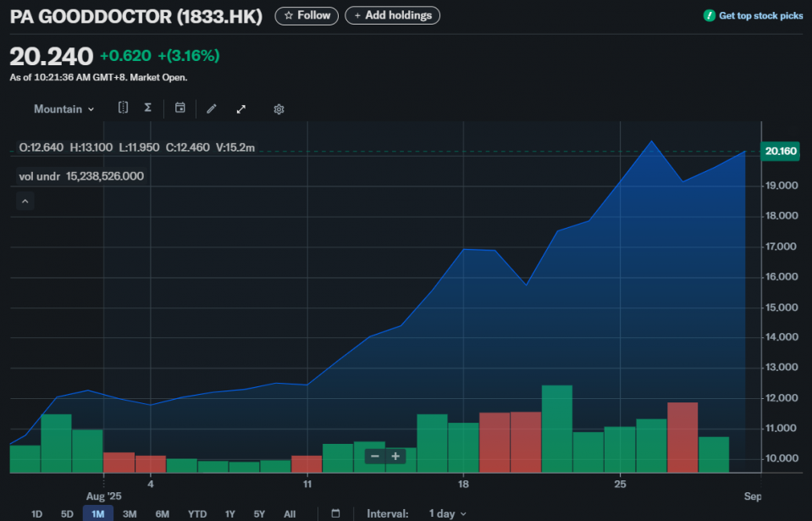The height and width of the screenshot is (521, 812).
Task: Click the 10.000 price axis label
Action: point(782,457)
